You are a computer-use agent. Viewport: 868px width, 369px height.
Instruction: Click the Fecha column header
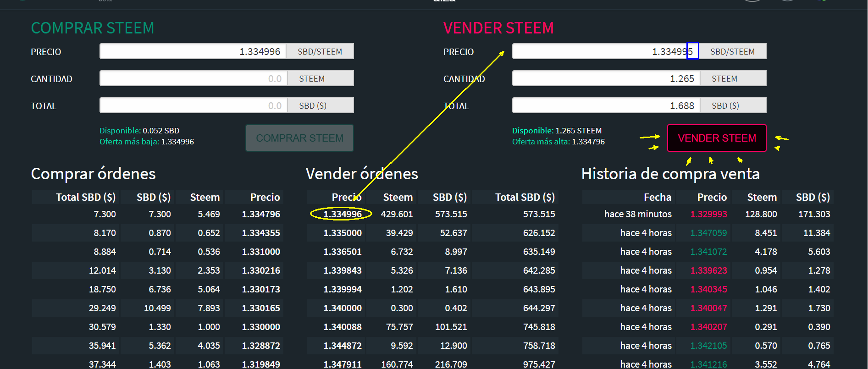657,197
